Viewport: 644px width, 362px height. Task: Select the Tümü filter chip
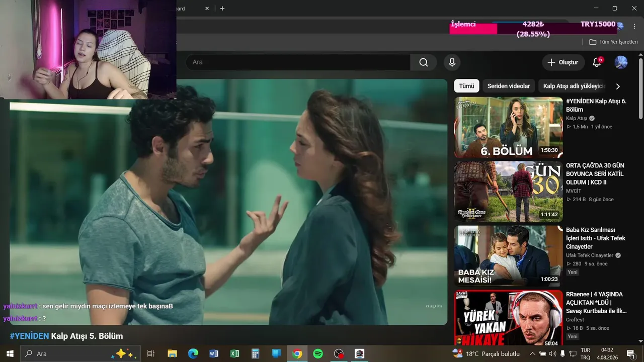(466, 86)
